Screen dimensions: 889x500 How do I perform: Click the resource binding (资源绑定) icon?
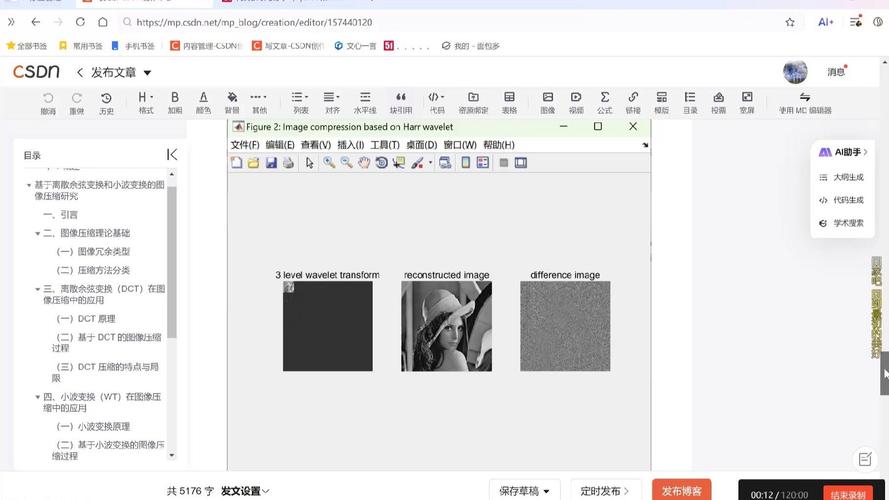(x=473, y=103)
